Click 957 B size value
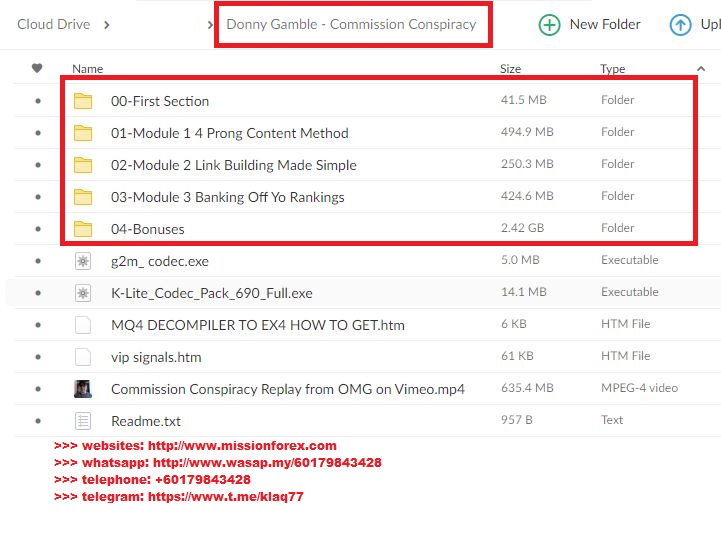721x556 pixels. coord(516,419)
